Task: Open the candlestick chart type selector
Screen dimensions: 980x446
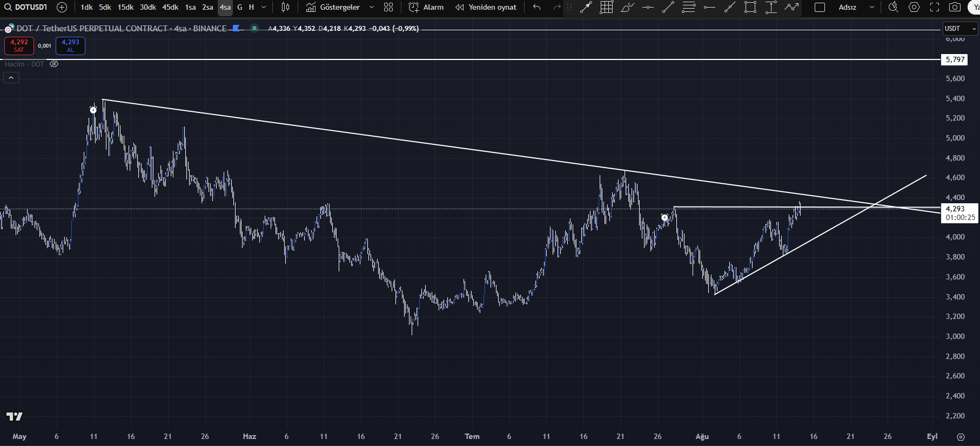Action: click(x=285, y=7)
